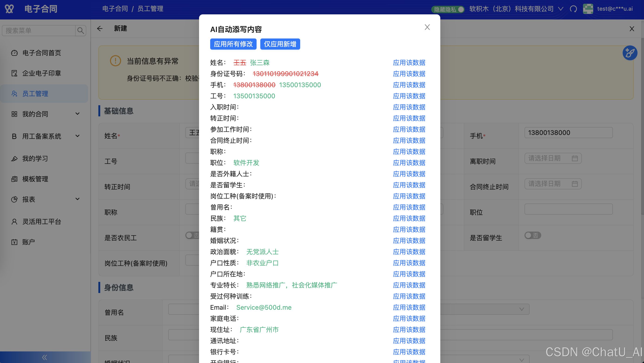Click the back arrow next to 新建
The image size is (644, 363).
(x=100, y=29)
